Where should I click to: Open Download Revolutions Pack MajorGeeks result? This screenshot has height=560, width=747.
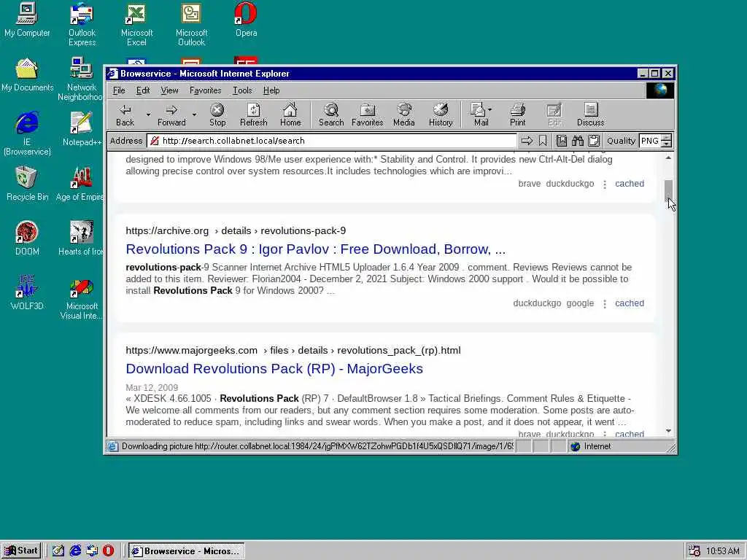[274, 368]
